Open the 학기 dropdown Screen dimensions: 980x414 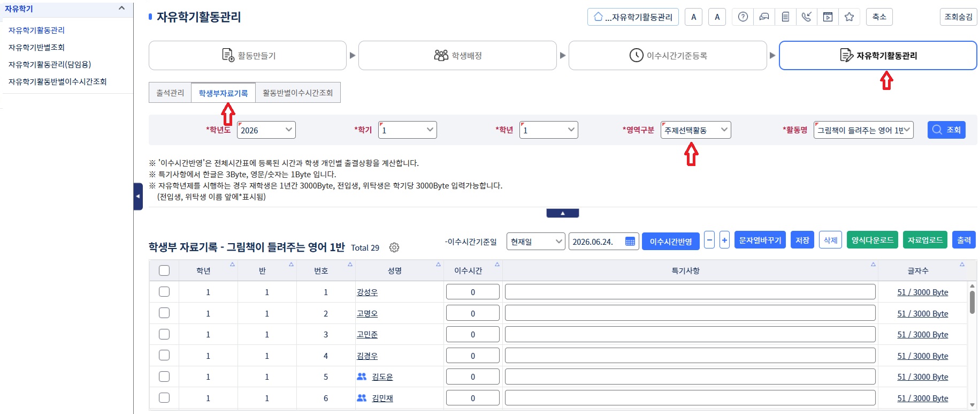tap(408, 130)
